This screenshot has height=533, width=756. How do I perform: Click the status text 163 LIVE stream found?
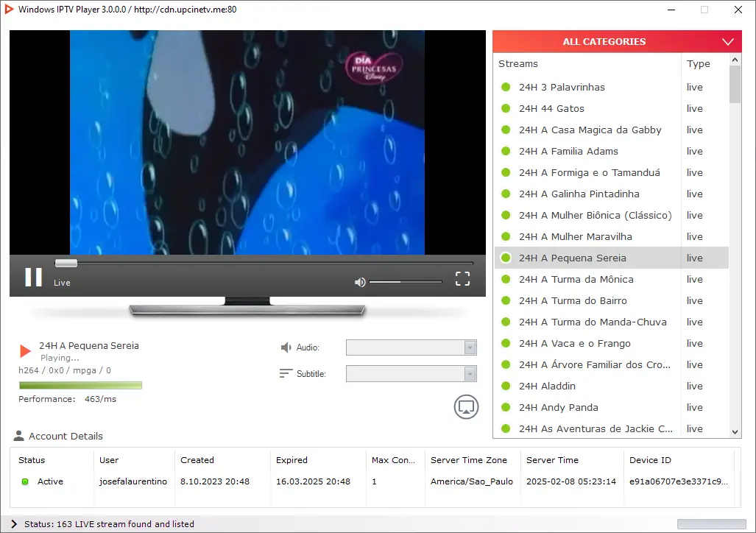(x=110, y=524)
